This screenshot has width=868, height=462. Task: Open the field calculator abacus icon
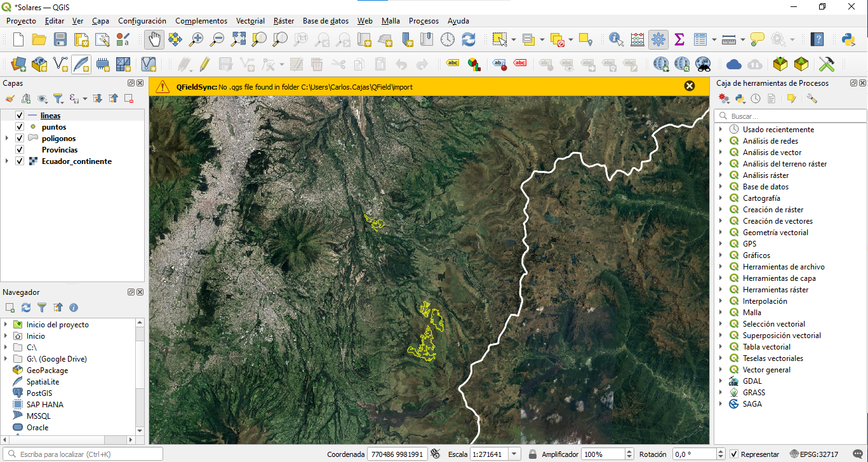(x=637, y=39)
